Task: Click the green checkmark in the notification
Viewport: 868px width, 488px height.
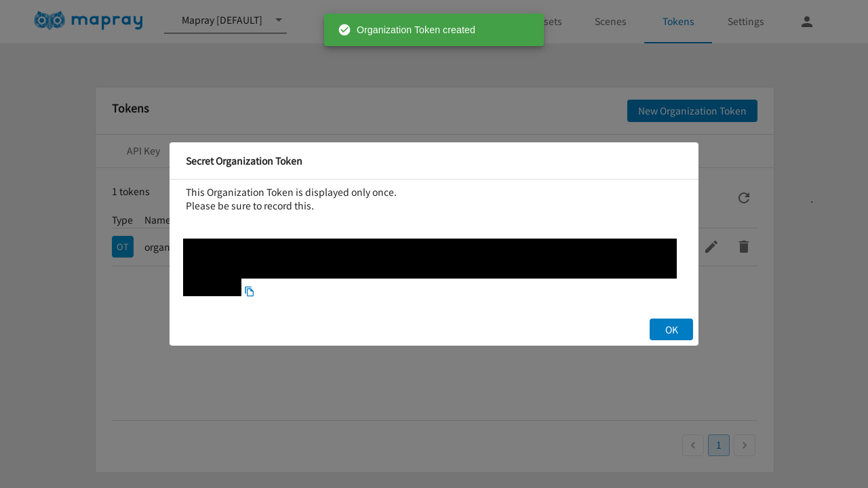Action: click(x=344, y=30)
